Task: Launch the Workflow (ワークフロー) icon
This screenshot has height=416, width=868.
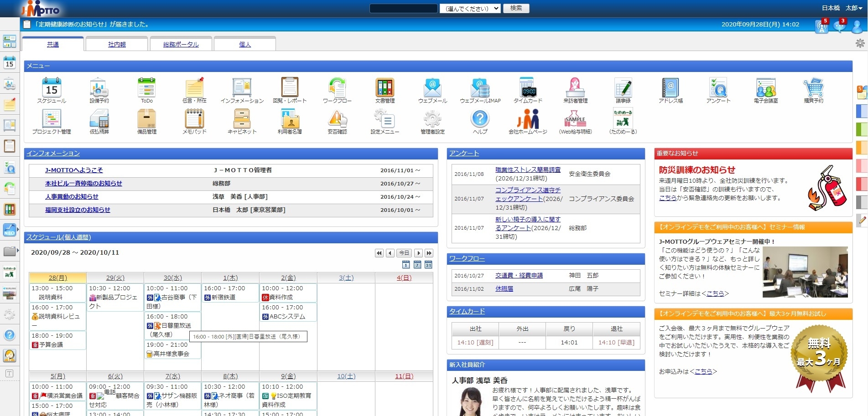Action: (337, 87)
